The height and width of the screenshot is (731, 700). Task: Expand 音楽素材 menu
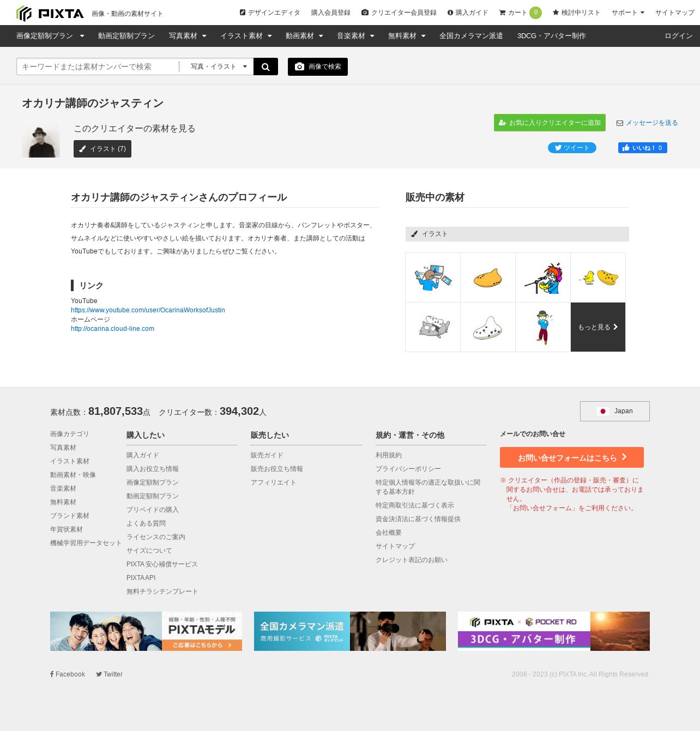[355, 36]
